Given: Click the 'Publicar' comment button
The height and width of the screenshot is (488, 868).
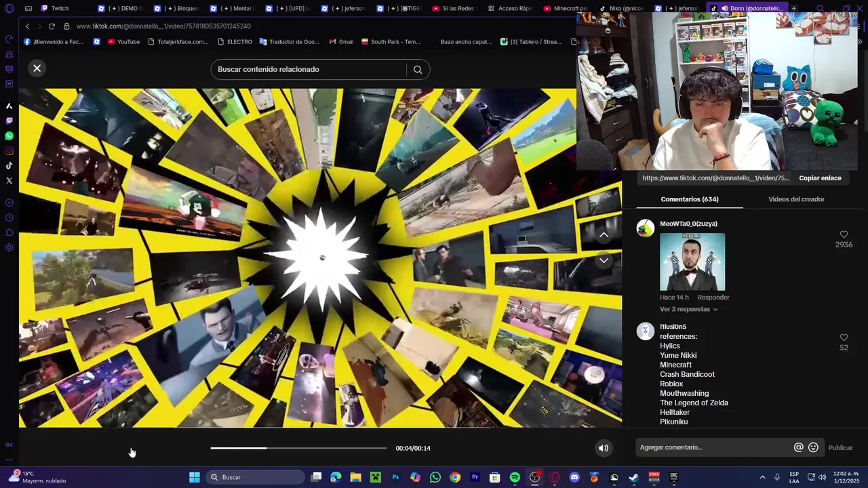Looking at the screenshot, I should tap(840, 447).
